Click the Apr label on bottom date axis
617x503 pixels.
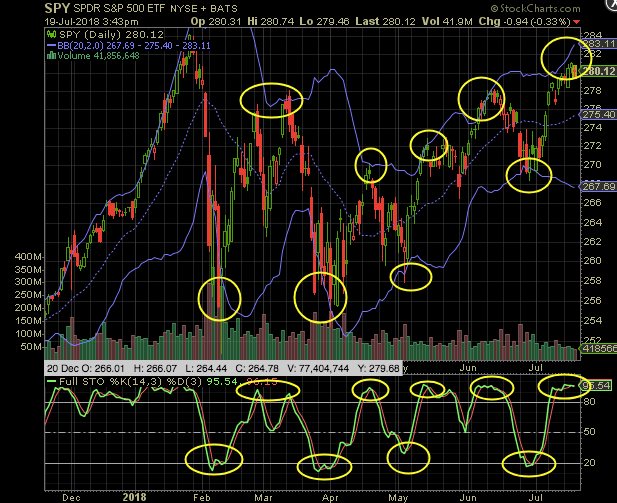tap(330, 497)
